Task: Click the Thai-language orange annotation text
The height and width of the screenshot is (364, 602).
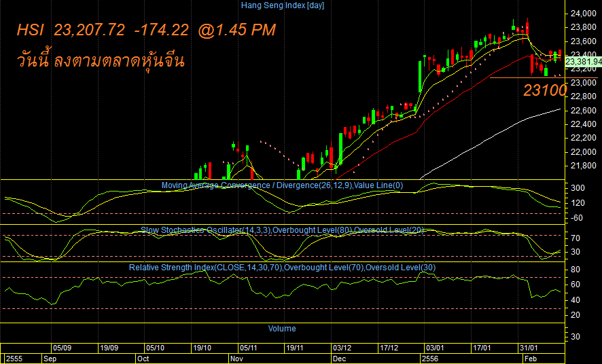Action: point(101,60)
